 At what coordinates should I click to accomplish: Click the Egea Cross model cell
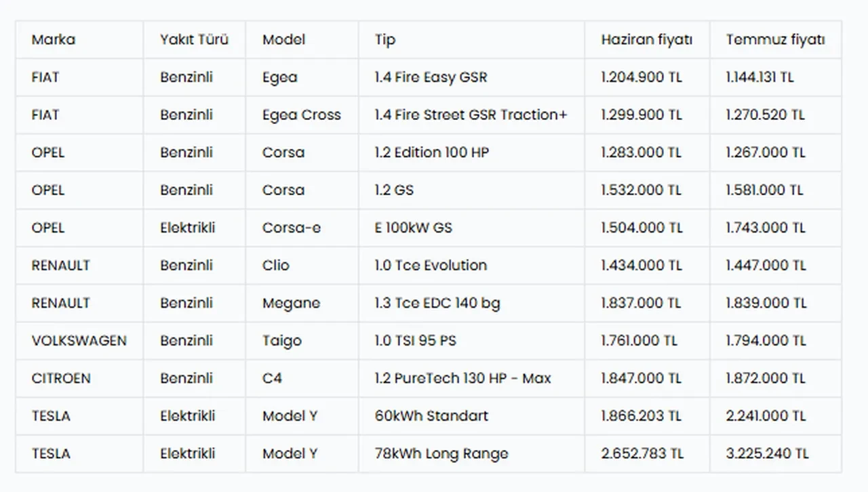tap(301, 115)
